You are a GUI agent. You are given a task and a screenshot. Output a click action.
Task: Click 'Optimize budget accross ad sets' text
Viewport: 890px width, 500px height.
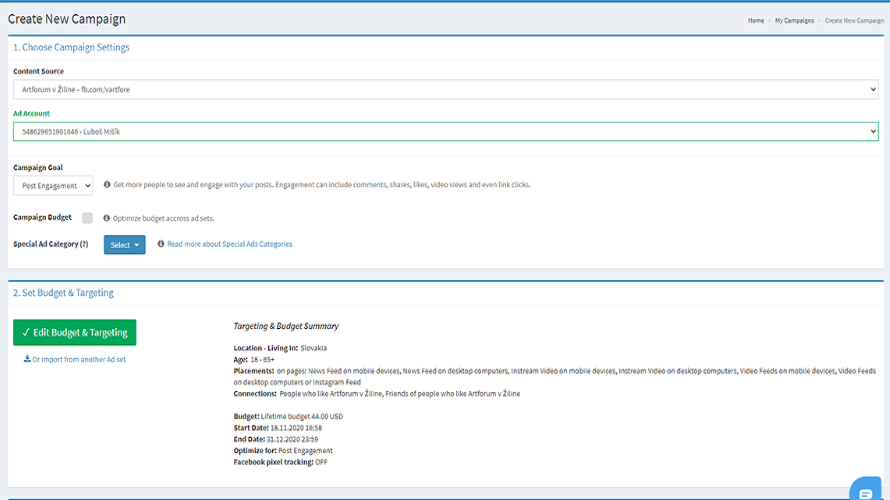coord(163,218)
